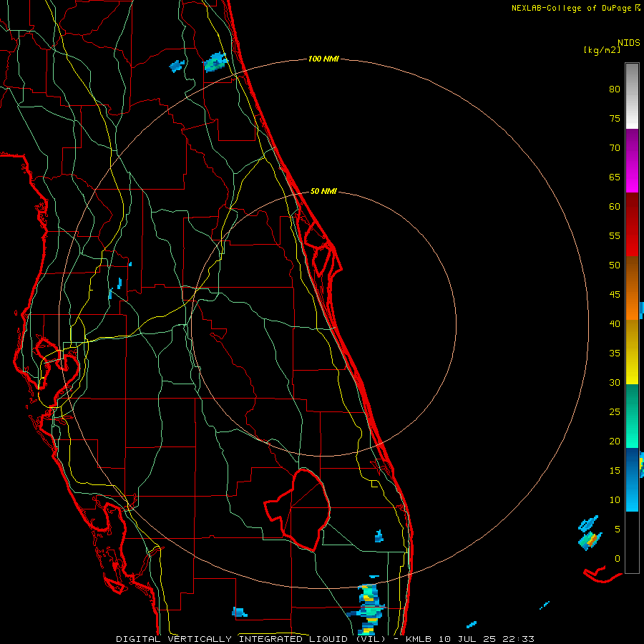Viewport: 644px width, 644px height.
Task: Select the scale value 55
Action: tap(615, 235)
